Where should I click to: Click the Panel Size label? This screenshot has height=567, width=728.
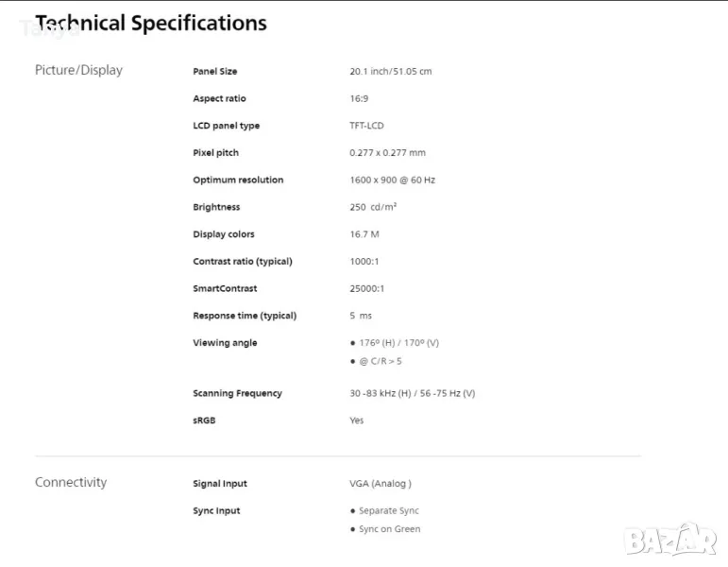(x=215, y=72)
